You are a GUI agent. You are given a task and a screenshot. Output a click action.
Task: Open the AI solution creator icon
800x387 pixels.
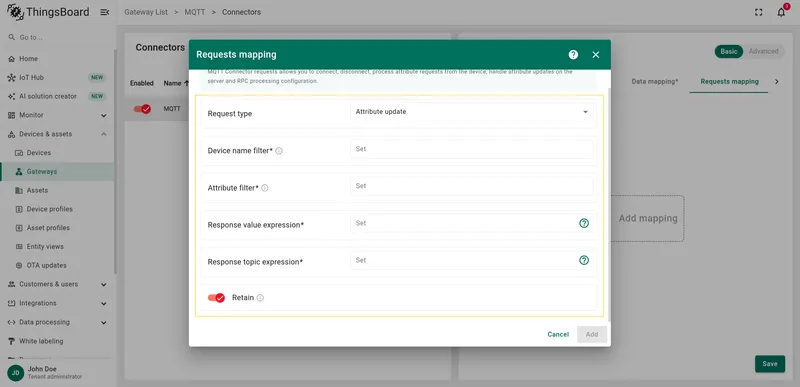(x=11, y=96)
